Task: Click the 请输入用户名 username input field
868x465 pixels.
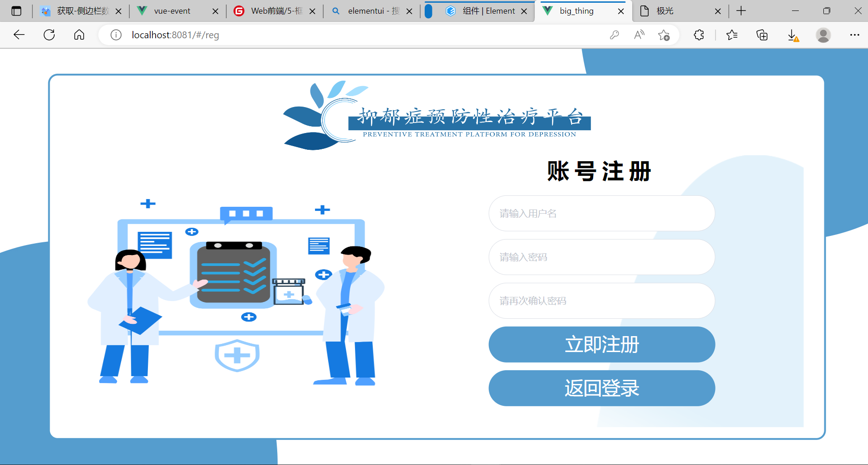Action: [x=601, y=213]
